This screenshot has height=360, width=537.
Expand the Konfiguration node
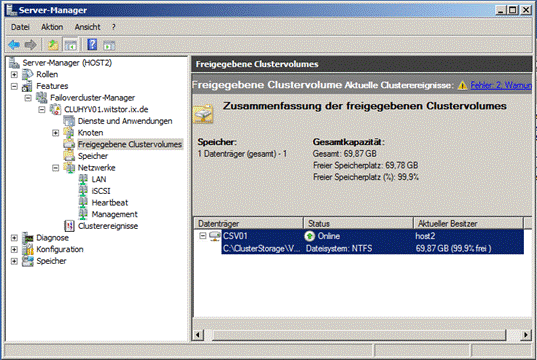[x=14, y=249]
